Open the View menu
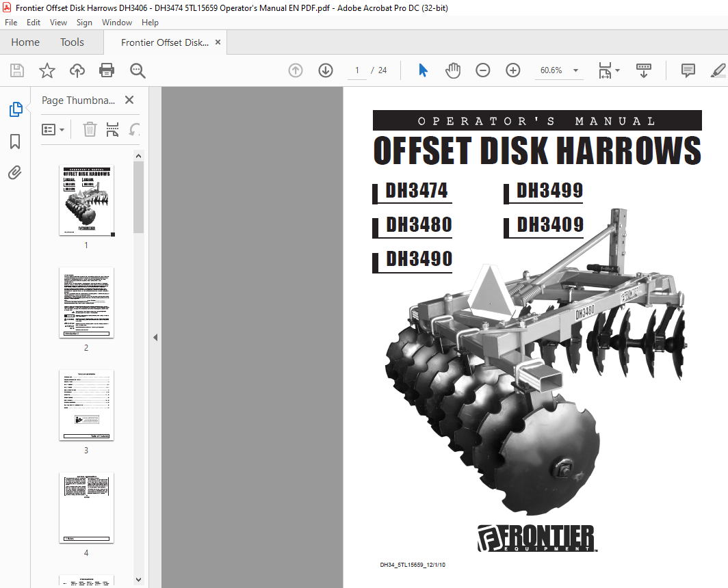This screenshot has height=588, width=728. pyautogui.click(x=59, y=23)
